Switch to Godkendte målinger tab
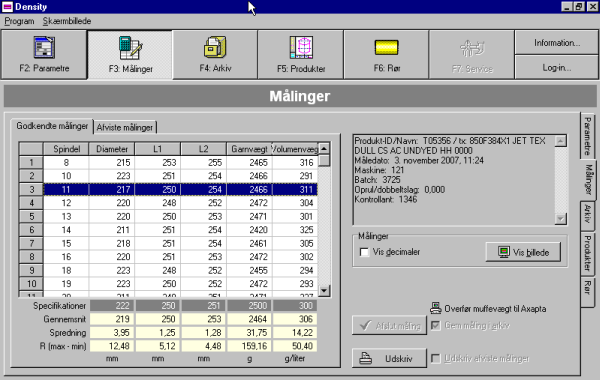This screenshot has width=600, height=380. click(x=52, y=126)
